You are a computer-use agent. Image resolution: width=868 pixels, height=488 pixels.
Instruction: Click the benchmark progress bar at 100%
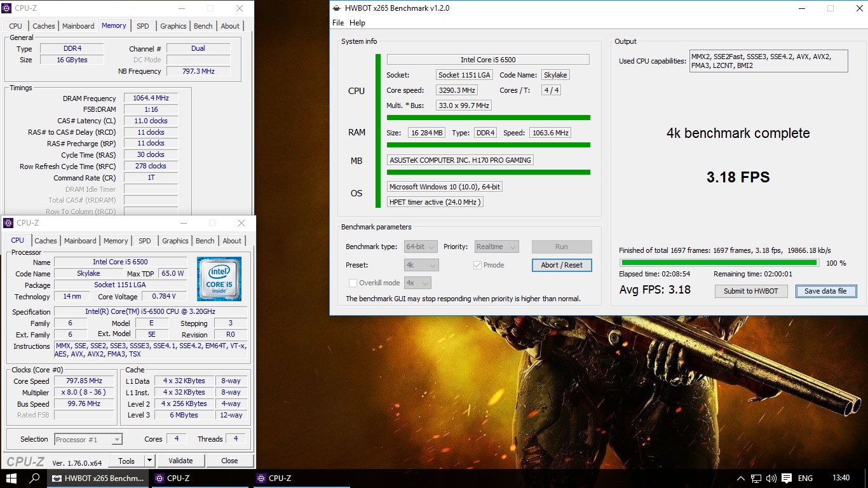coord(719,262)
